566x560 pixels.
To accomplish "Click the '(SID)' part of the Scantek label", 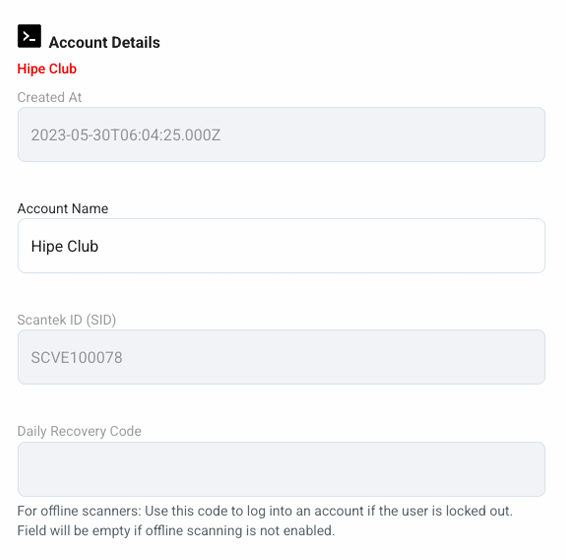I will pyautogui.click(x=101, y=320).
